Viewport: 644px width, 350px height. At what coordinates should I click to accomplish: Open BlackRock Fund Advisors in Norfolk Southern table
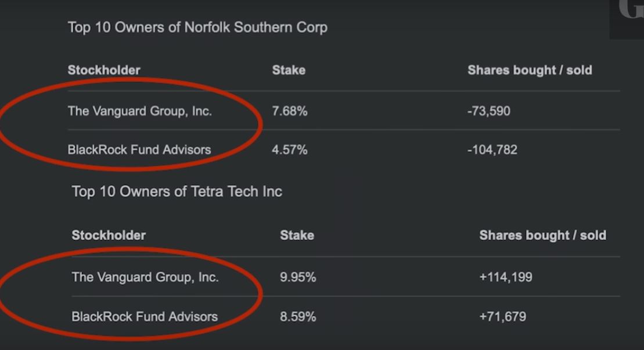coord(139,149)
